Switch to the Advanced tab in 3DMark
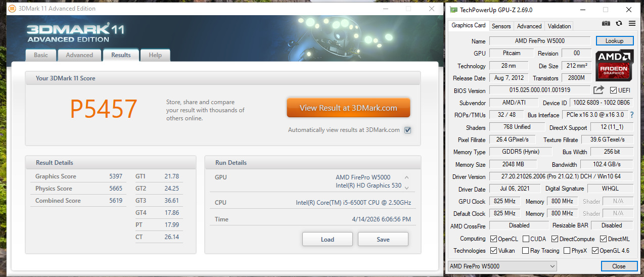 [x=79, y=55]
